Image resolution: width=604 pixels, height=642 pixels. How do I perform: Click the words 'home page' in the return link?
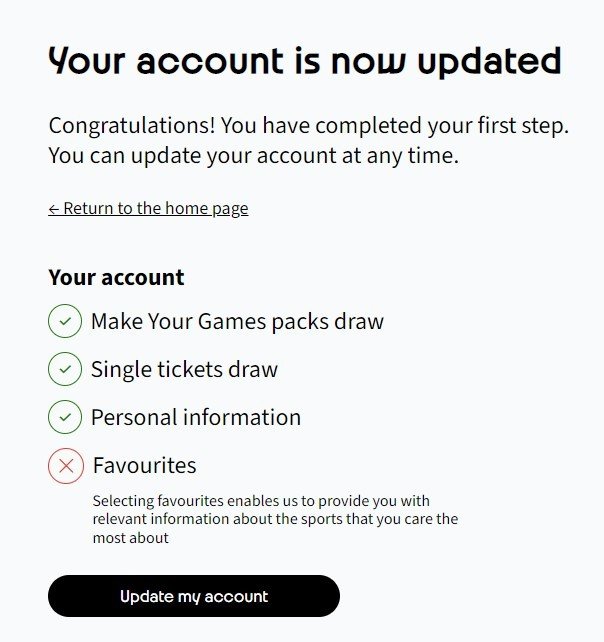(207, 209)
